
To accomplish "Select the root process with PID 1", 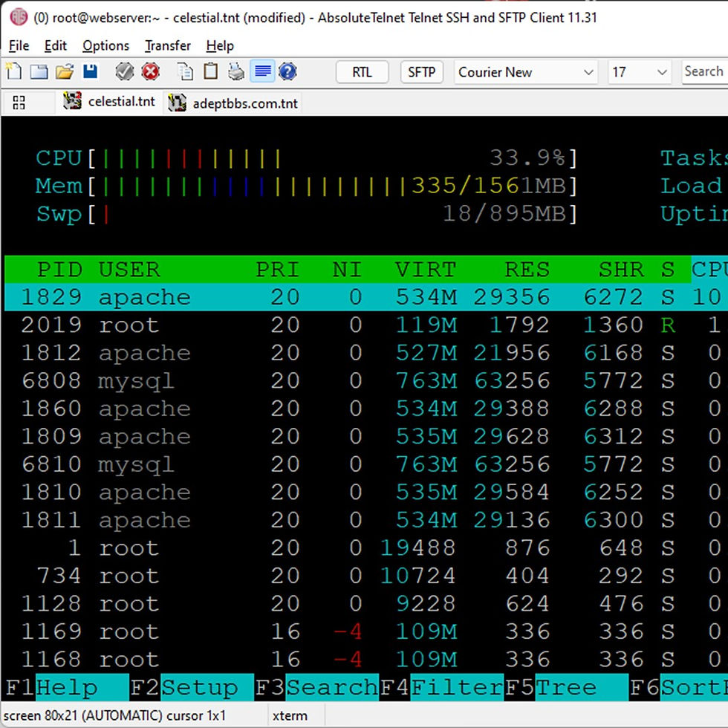I will tap(366, 548).
